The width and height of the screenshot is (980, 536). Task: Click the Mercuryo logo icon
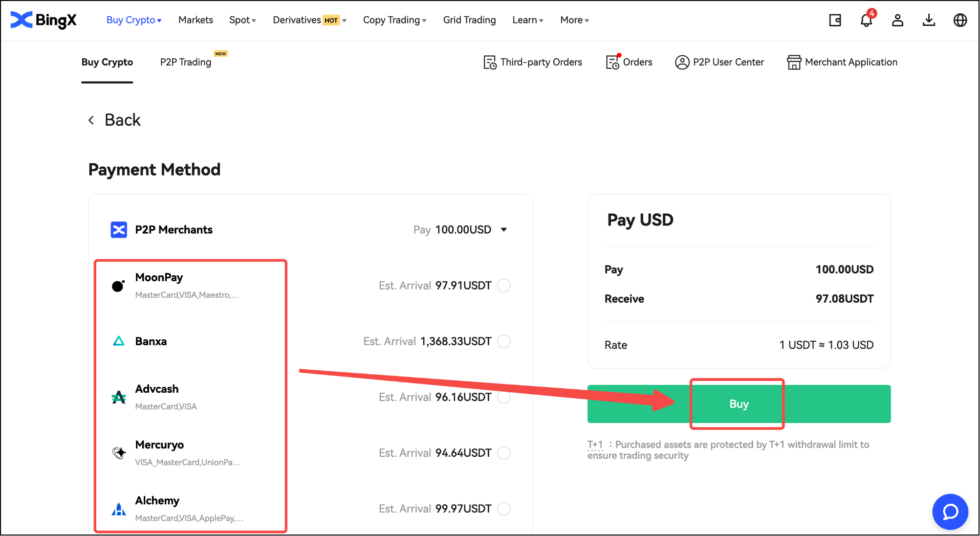119,453
